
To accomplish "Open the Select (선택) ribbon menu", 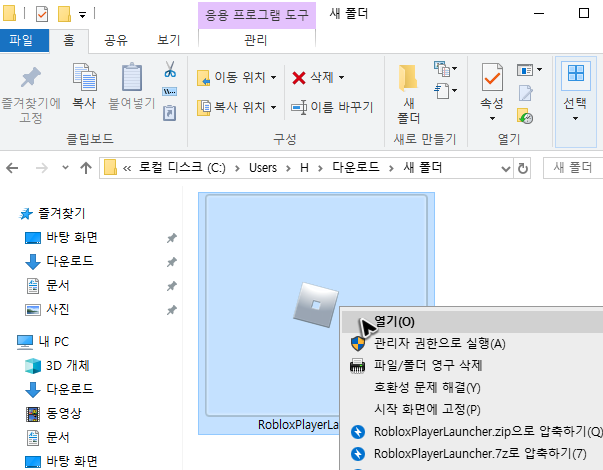I will click(x=575, y=102).
